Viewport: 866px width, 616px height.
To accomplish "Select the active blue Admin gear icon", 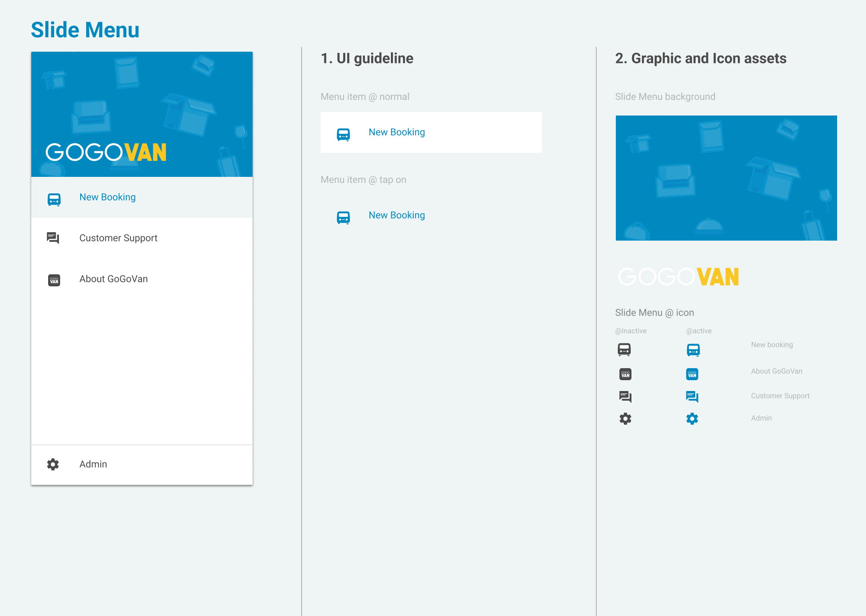I will (x=692, y=419).
